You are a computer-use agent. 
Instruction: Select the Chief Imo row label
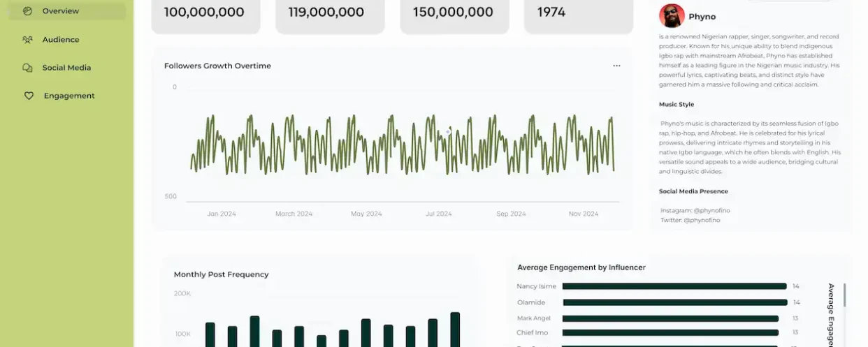click(x=533, y=333)
